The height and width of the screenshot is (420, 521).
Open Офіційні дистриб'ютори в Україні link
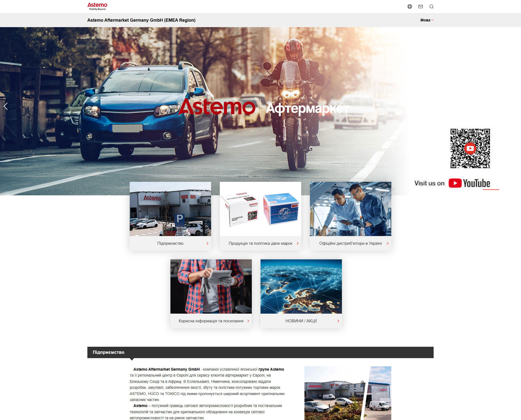350,243
